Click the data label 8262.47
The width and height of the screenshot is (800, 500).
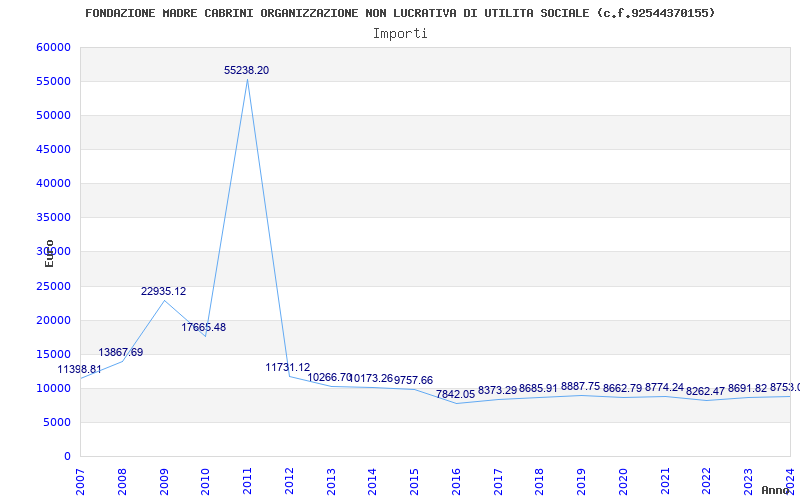tap(706, 392)
